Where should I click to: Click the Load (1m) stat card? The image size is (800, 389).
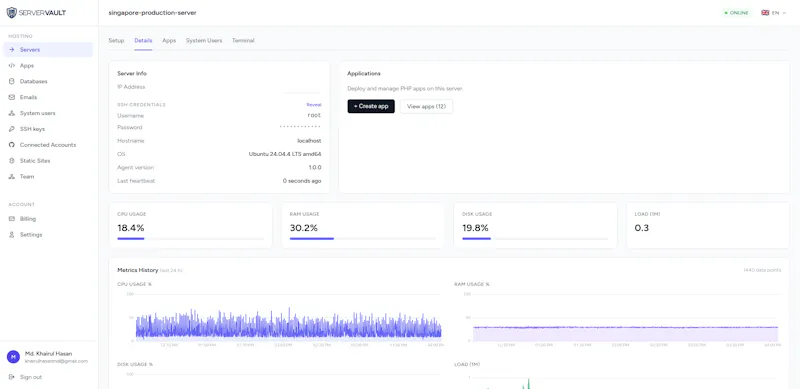[708, 226]
